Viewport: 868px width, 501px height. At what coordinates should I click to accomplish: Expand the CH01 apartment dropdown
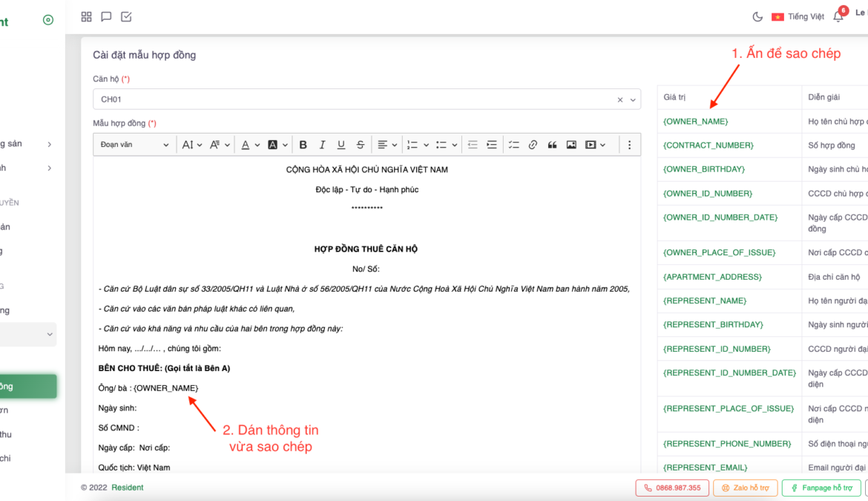coord(633,99)
